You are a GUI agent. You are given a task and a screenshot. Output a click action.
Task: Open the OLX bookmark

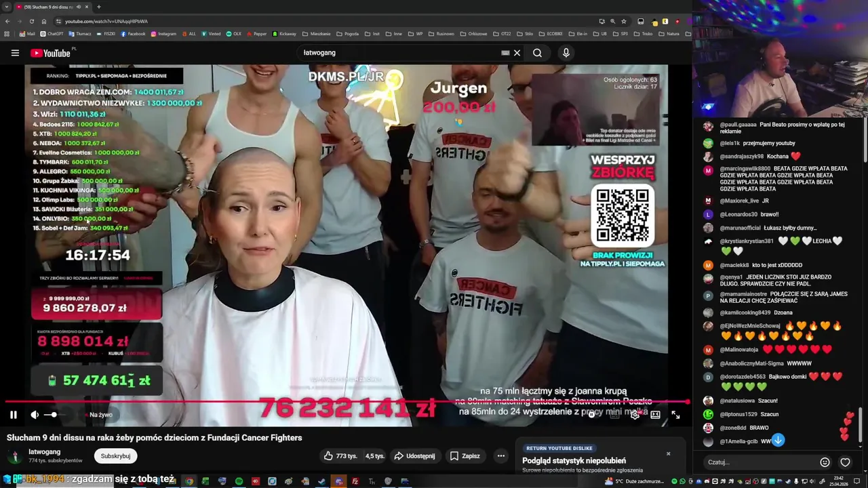[234, 34]
